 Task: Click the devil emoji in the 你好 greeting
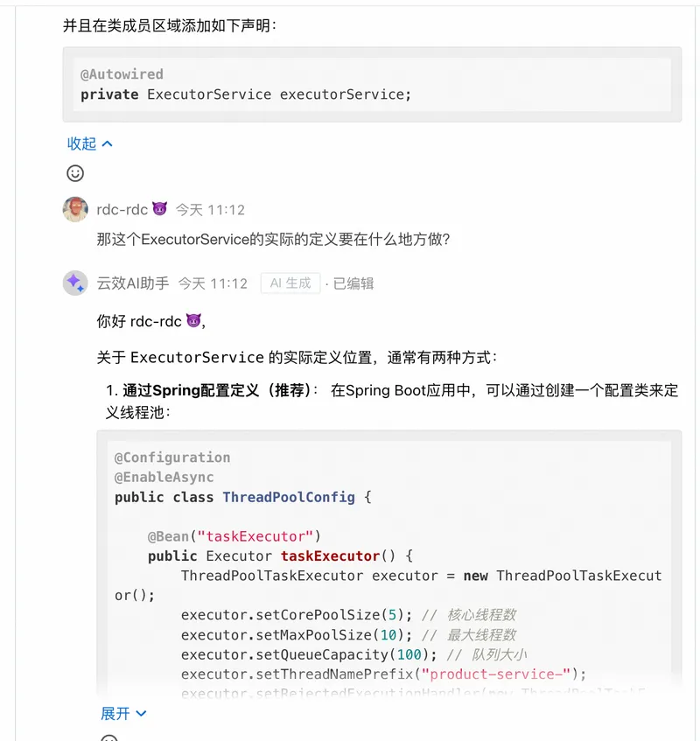pos(193,321)
